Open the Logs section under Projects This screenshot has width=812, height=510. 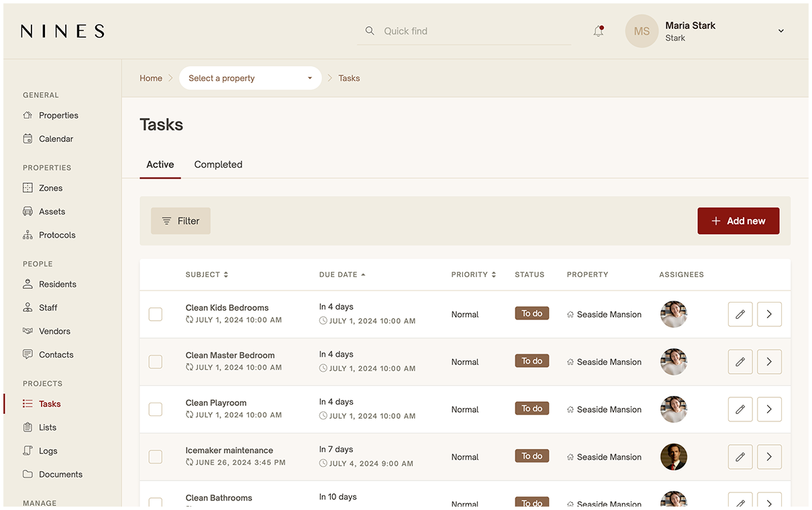coord(47,450)
